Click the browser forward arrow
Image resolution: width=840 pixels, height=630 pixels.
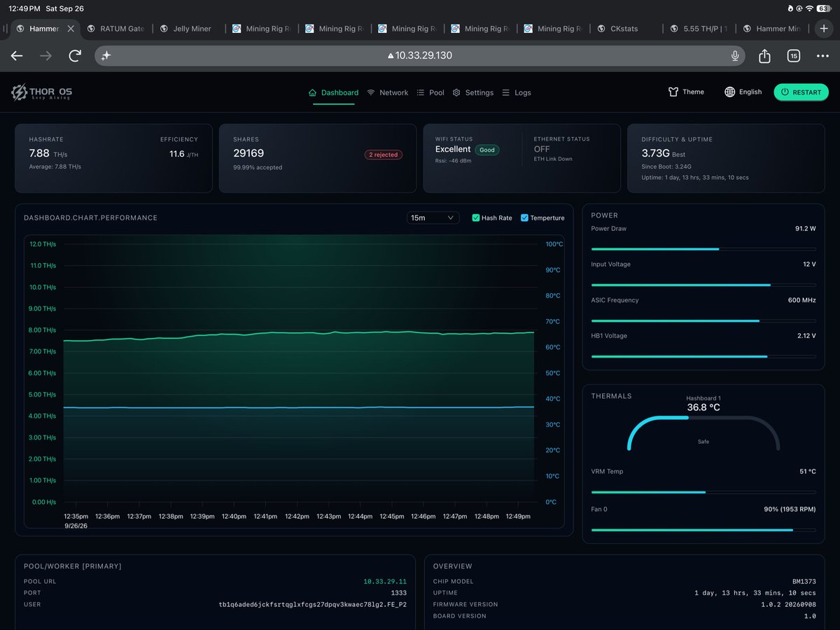click(x=46, y=56)
